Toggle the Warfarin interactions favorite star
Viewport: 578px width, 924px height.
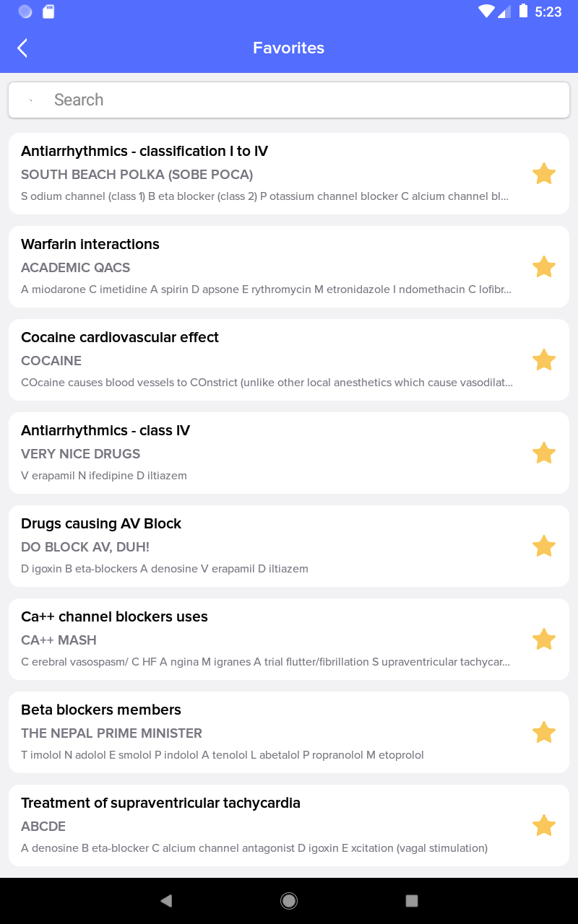click(x=543, y=266)
